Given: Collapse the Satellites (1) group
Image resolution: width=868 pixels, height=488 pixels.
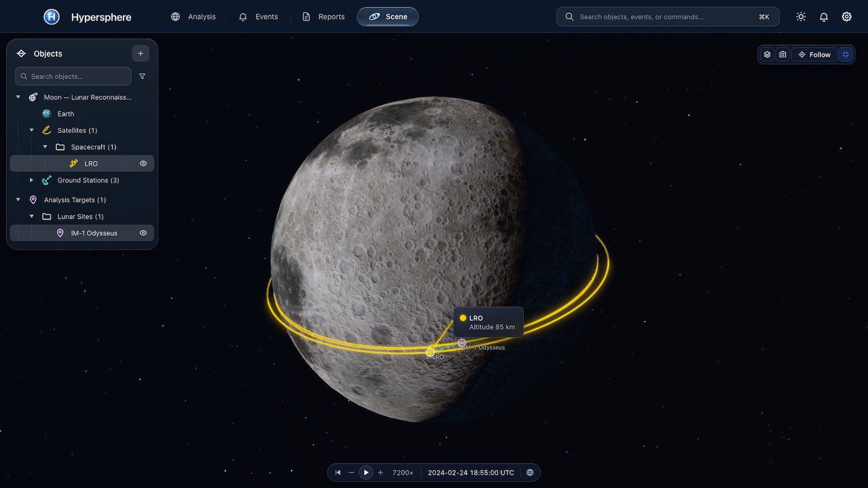Looking at the screenshot, I should (31, 130).
